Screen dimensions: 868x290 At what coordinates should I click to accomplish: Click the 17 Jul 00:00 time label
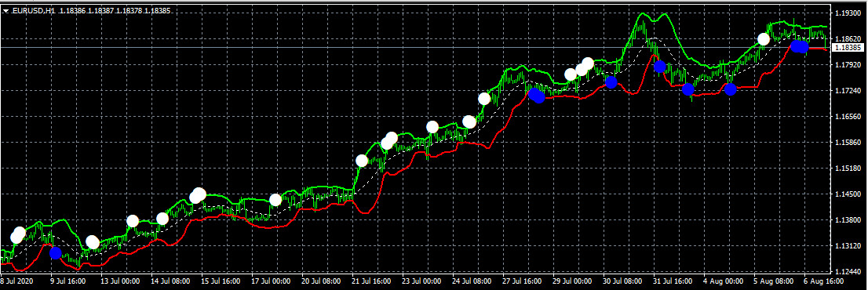coord(272,281)
